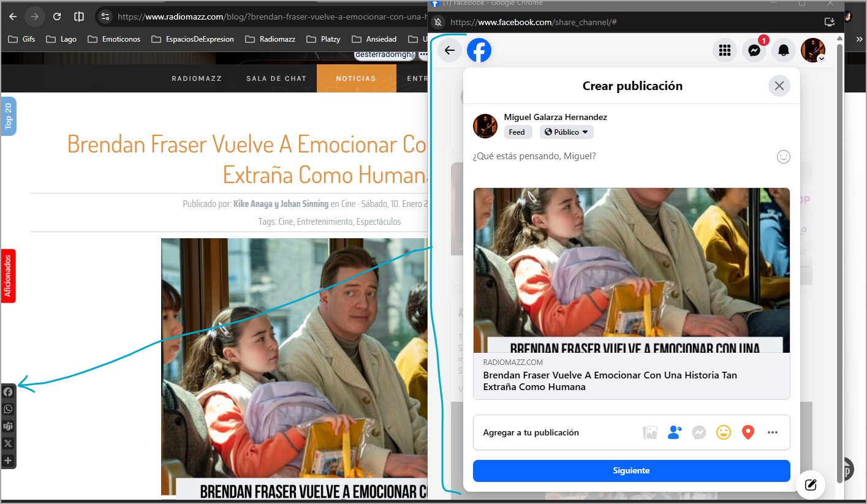Open more share options plus button

[x=8, y=461]
